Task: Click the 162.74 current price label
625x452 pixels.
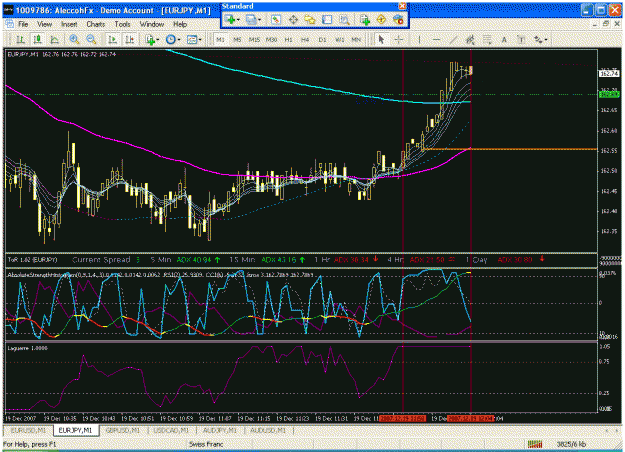Action: [609, 73]
